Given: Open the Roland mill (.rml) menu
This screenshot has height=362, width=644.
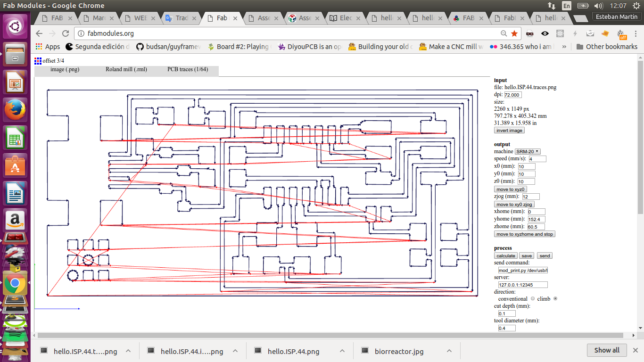Looking at the screenshot, I should point(126,69).
